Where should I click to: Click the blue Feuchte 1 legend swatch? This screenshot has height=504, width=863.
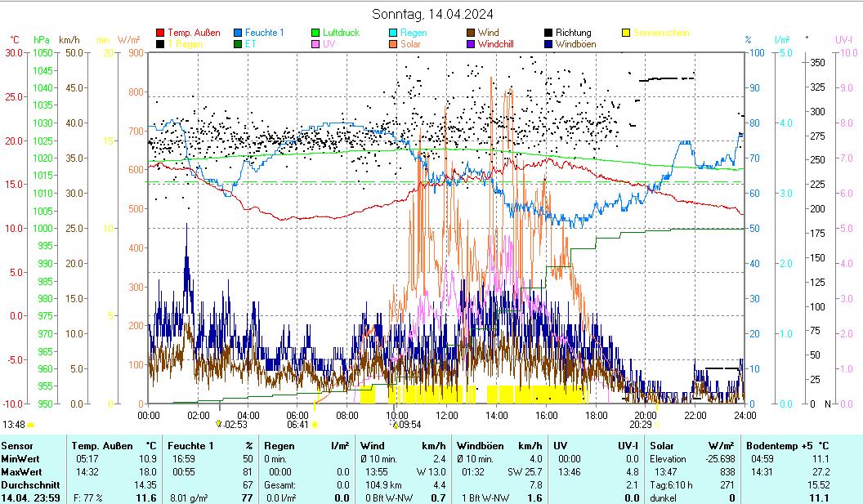pos(239,33)
